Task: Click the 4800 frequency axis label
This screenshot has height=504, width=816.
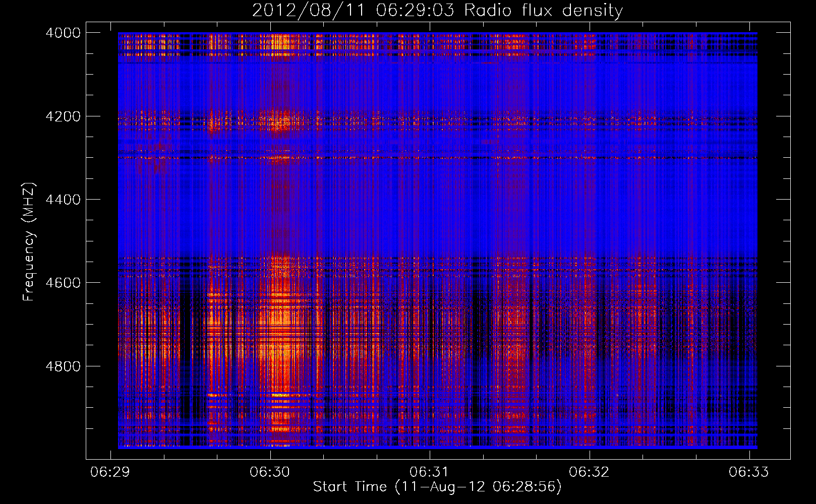Action: click(x=63, y=366)
